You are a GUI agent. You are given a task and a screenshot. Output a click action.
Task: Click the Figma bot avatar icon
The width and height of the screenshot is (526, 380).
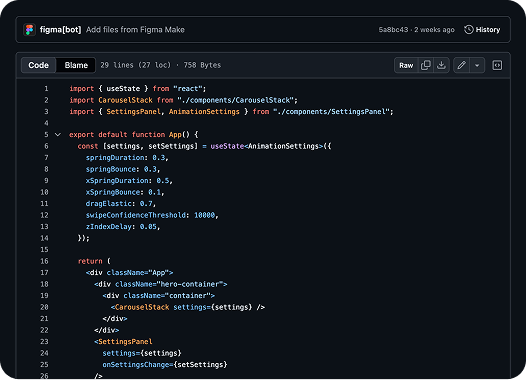pos(30,30)
